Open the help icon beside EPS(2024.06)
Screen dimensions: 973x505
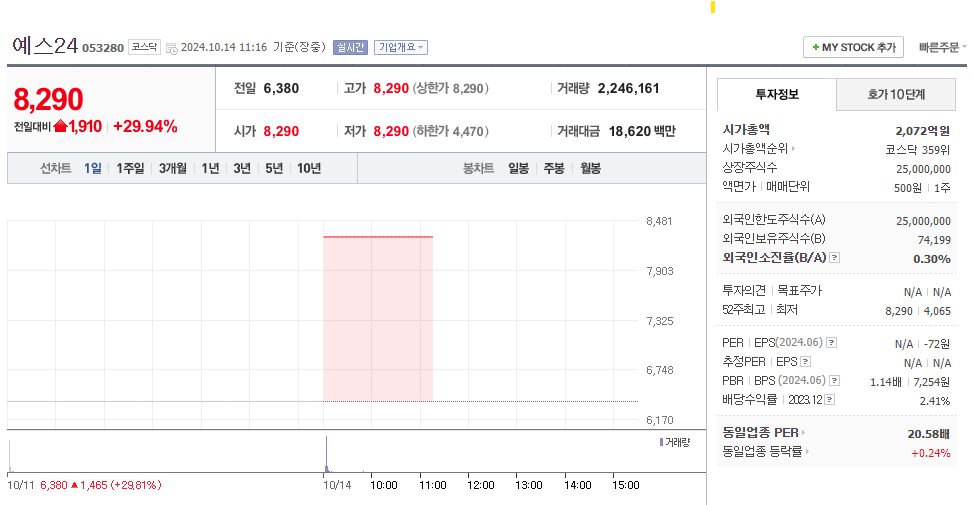(832, 342)
